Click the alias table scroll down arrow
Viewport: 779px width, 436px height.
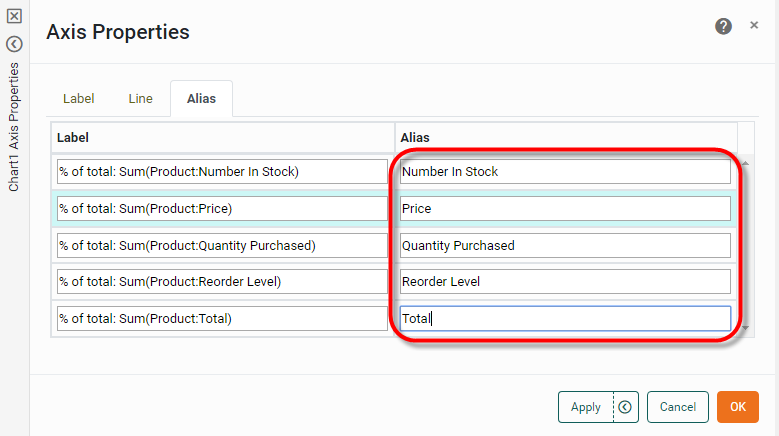[x=744, y=327]
